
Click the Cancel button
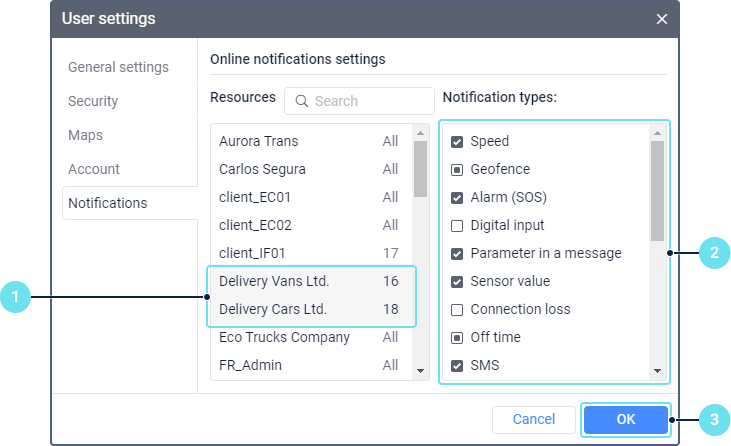(x=533, y=420)
